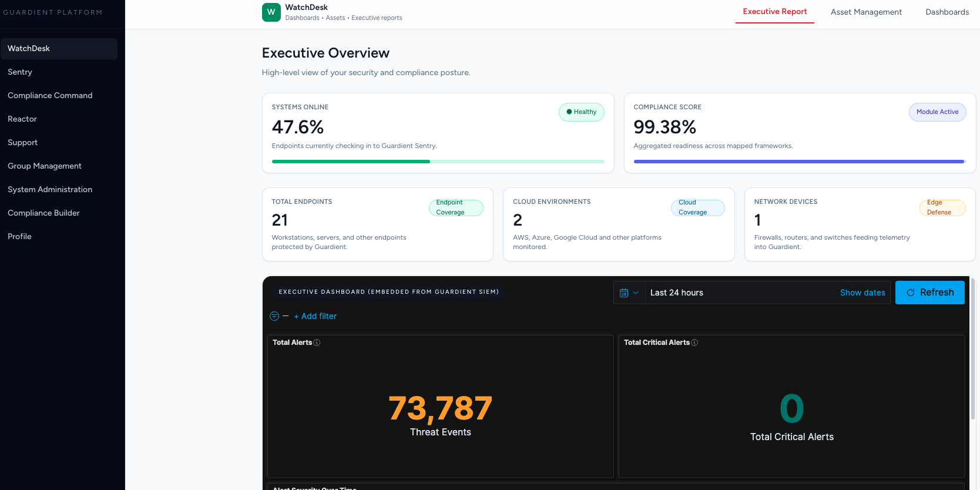Click the Edge Defense badge
The height and width of the screenshot is (490, 980).
coord(942,207)
